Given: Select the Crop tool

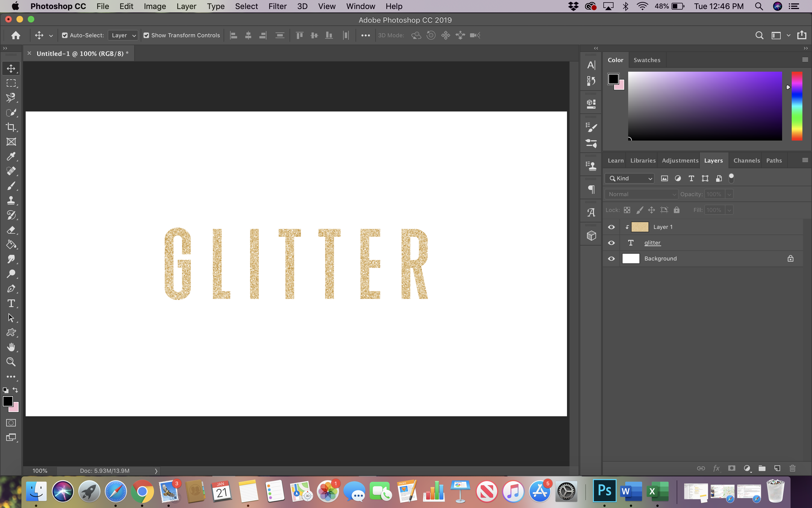Looking at the screenshot, I should pyautogui.click(x=11, y=127).
